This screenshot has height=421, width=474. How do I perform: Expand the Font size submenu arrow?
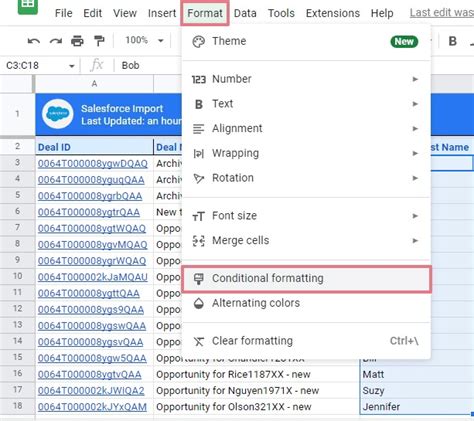tap(415, 216)
